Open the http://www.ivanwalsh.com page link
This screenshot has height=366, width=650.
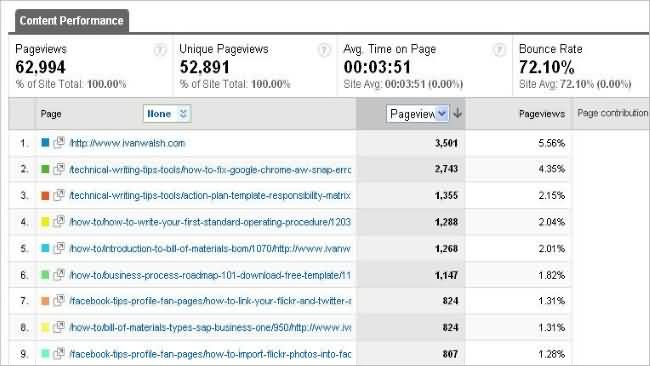127,143
